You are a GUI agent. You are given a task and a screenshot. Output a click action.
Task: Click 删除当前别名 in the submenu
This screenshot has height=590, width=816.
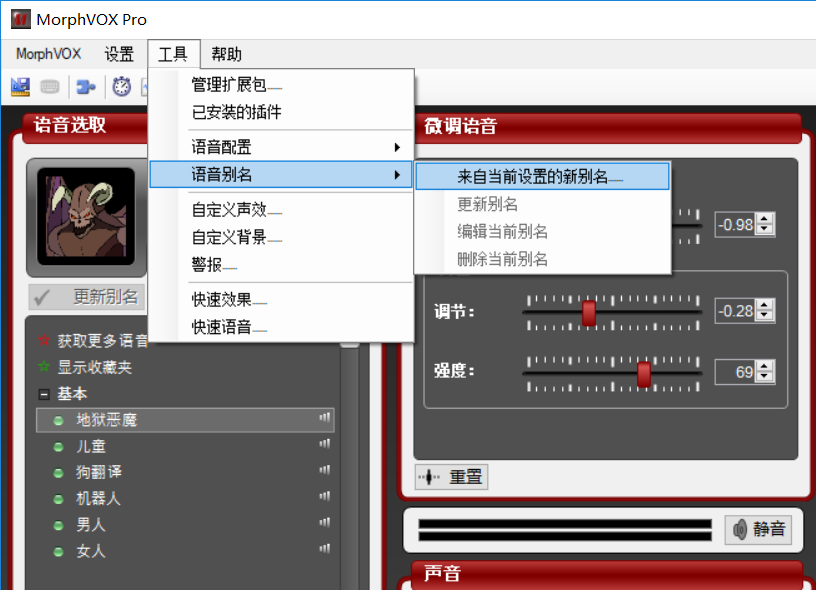[x=542, y=259]
